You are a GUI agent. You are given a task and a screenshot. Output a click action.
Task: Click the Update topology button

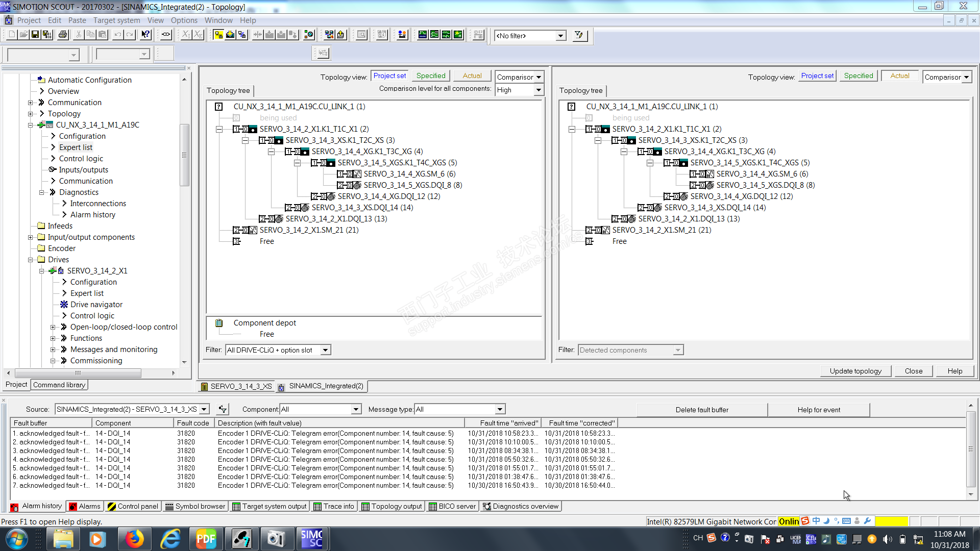click(x=855, y=371)
